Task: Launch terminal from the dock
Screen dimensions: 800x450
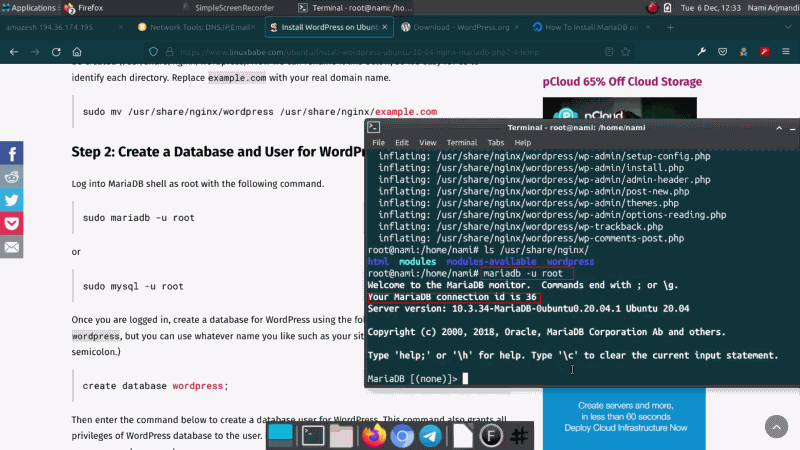Action: coord(313,436)
